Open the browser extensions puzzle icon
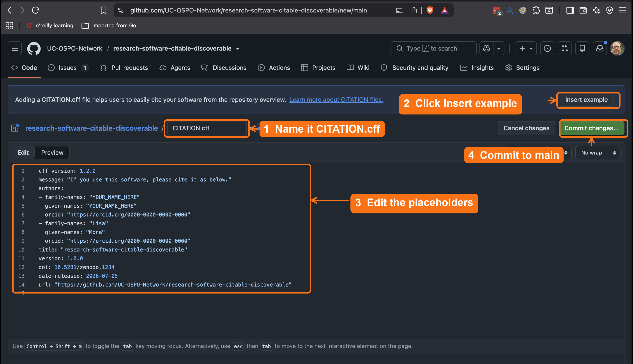Image resolution: width=633 pixels, height=364 pixels. (536, 10)
